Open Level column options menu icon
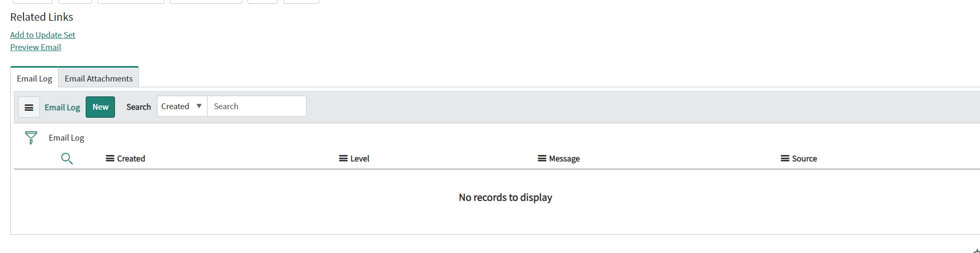This screenshot has height=253, width=980. (x=343, y=158)
